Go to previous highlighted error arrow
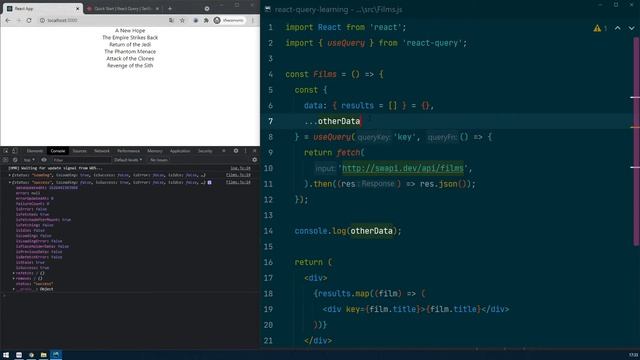This screenshot has width=640, height=360. point(618,28)
